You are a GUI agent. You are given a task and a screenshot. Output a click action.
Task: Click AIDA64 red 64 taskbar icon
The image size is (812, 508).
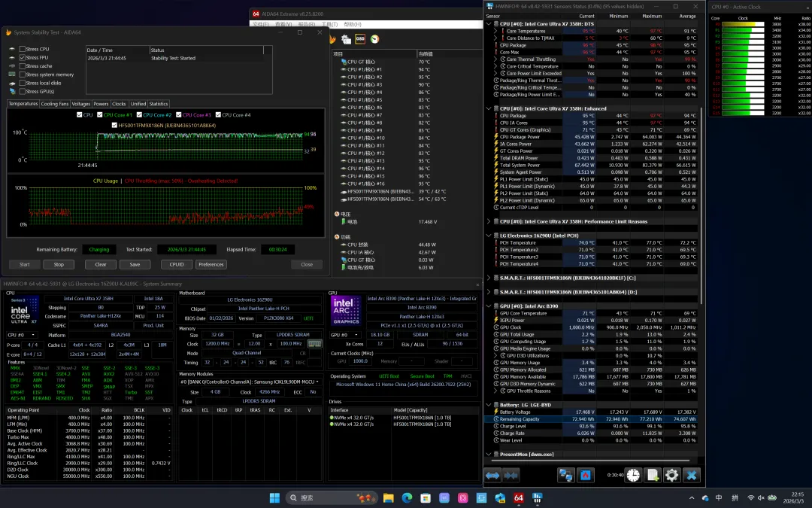(518, 497)
